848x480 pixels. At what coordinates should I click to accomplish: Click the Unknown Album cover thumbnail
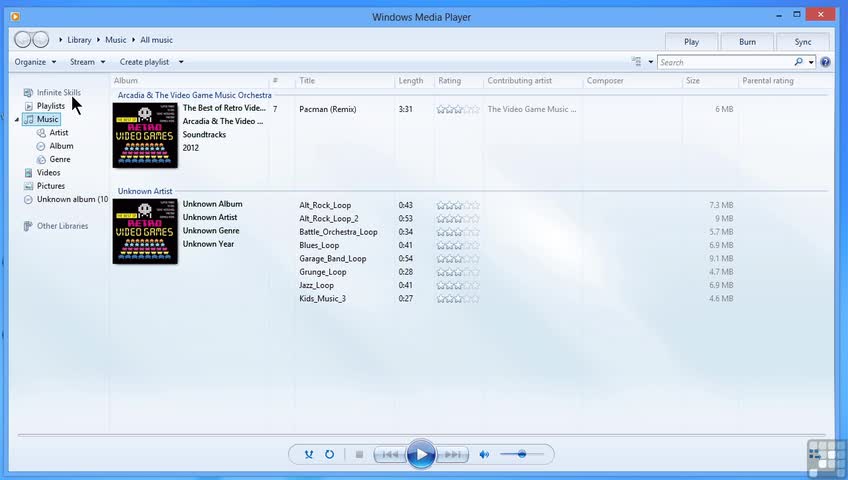click(x=145, y=231)
